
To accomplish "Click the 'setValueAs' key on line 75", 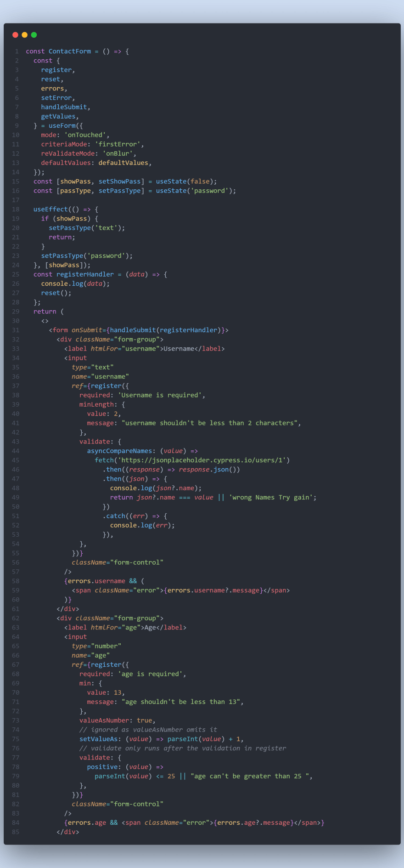I will (98, 739).
